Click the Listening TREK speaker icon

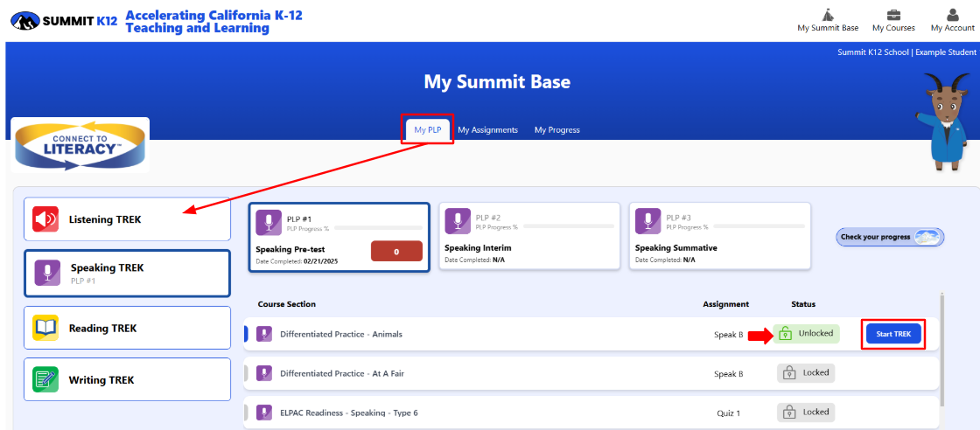[x=45, y=219]
